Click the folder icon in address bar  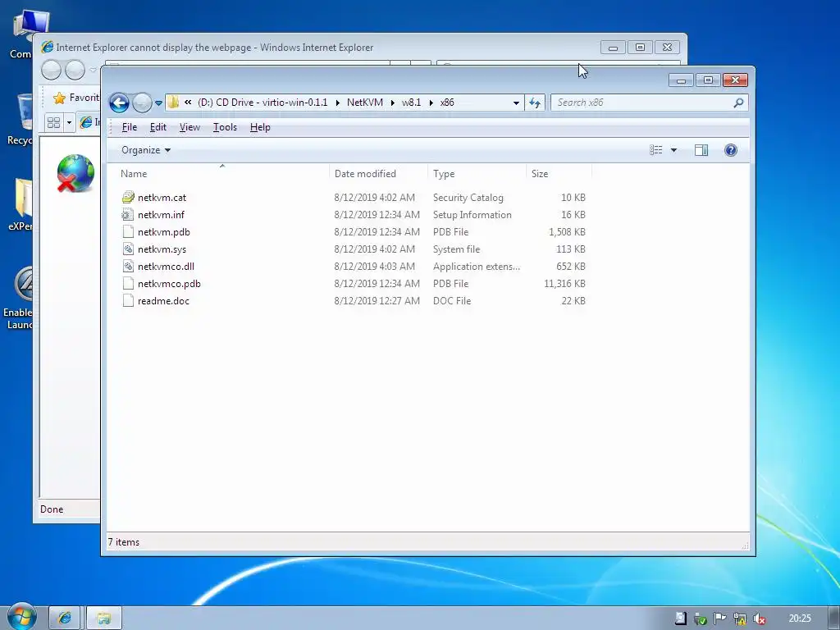pyautogui.click(x=173, y=103)
